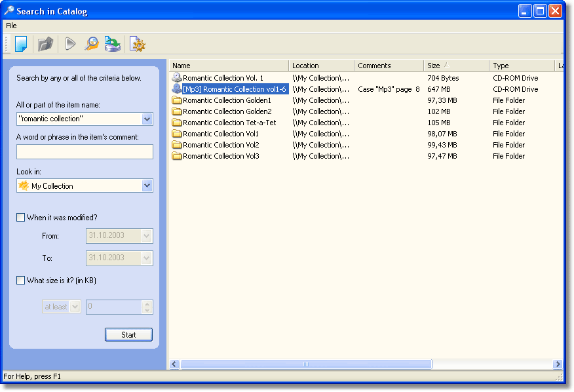Click the horizontal scrollbar thumb
This screenshot has width=574, height=392.
tap(306, 364)
